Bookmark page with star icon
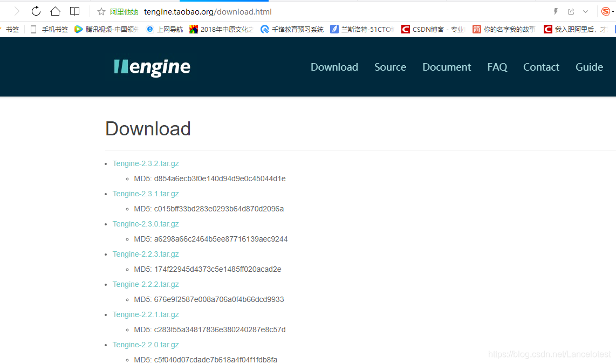Screen dimensions: 616x364 click(101, 12)
